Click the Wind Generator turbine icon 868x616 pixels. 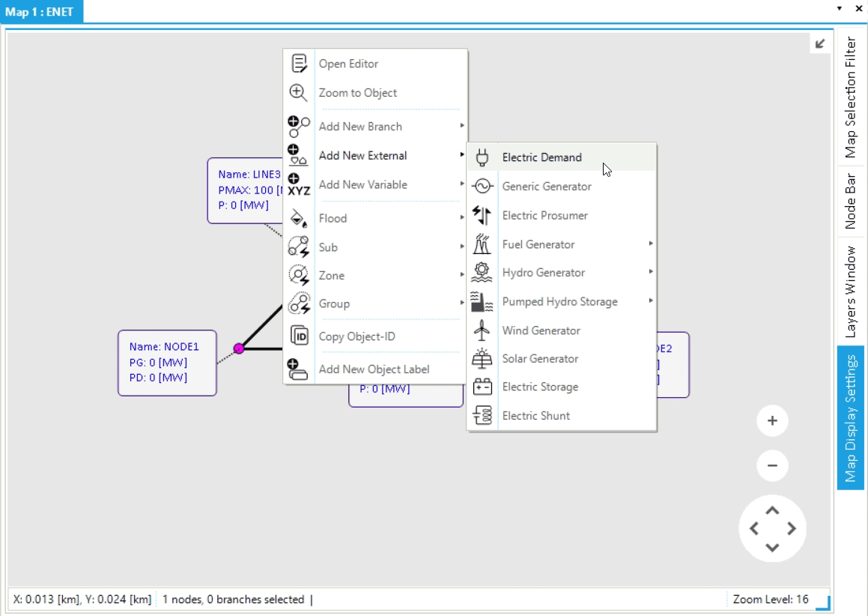pyautogui.click(x=482, y=330)
